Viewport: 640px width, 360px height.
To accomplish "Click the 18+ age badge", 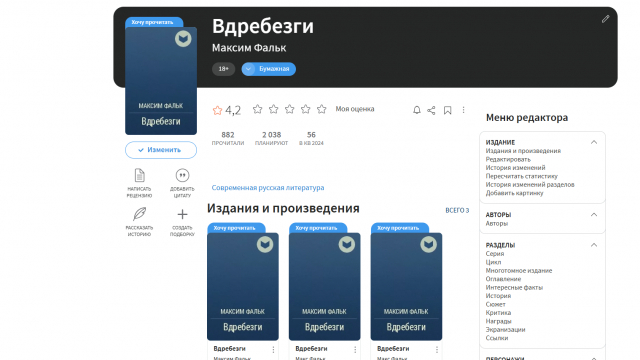I will (x=223, y=69).
